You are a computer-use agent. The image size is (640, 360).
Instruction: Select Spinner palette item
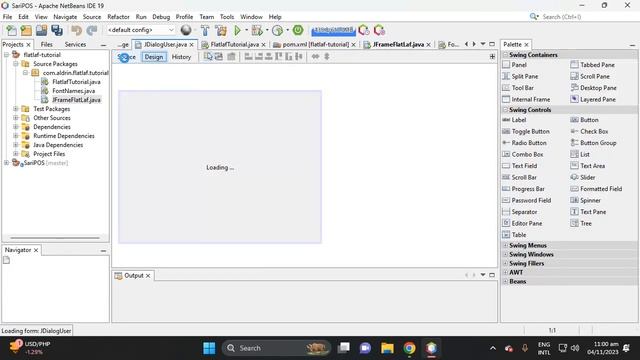coord(585,200)
